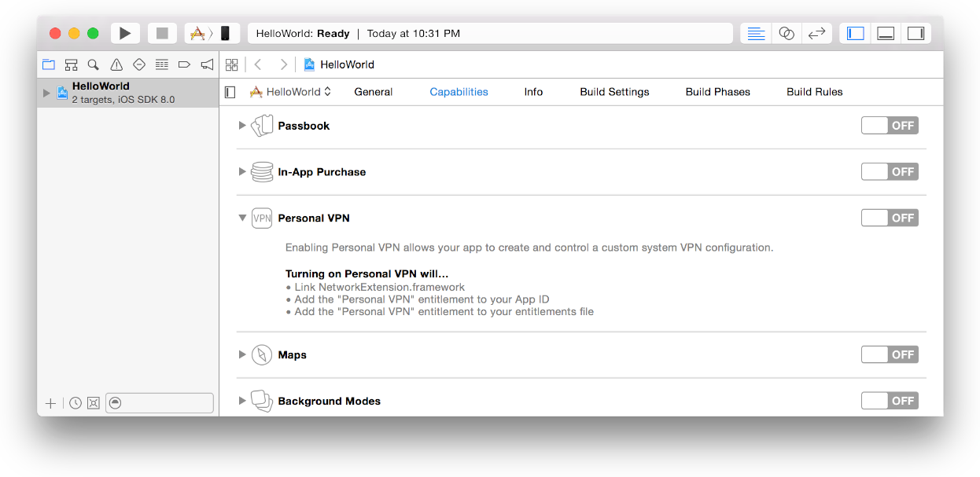Click the Run (play) button
The image size is (980, 477).
(125, 33)
